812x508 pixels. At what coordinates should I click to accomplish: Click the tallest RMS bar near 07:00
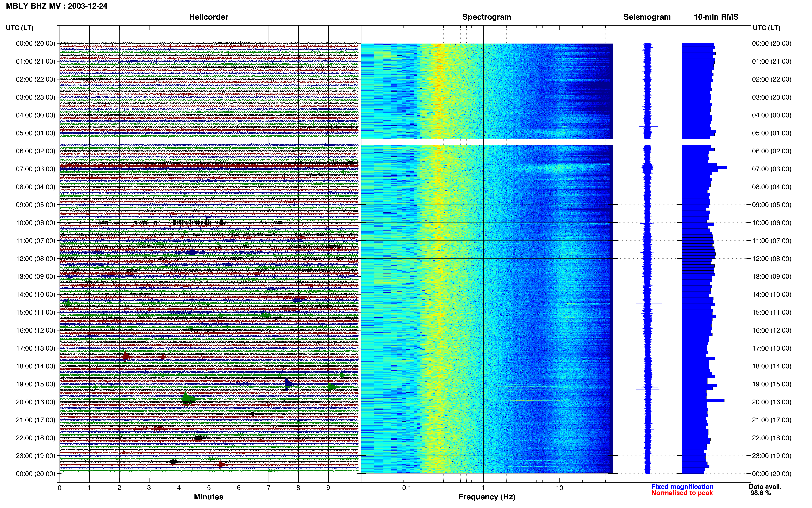(704, 167)
